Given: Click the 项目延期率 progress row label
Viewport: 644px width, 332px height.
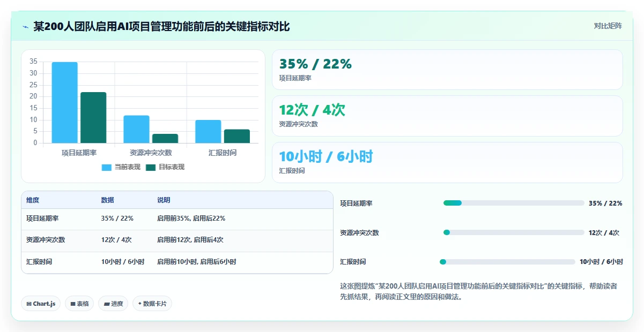Looking at the screenshot, I should pyautogui.click(x=356, y=203).
